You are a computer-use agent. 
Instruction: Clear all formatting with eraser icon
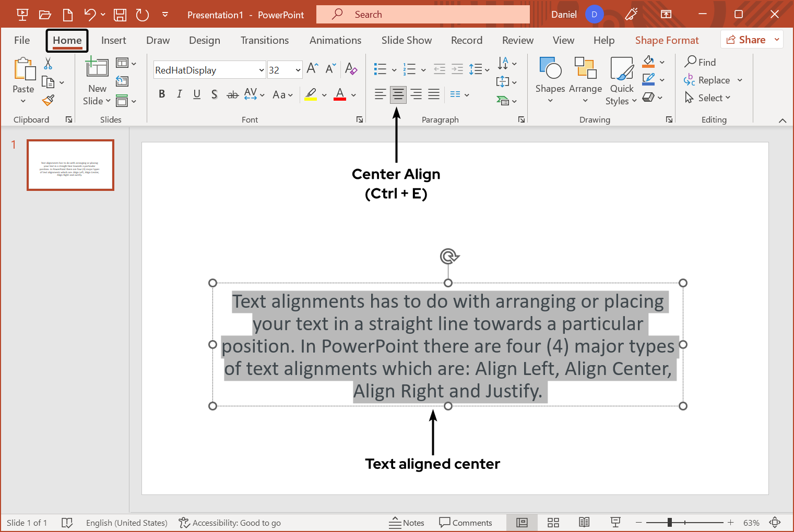(351, 69)
